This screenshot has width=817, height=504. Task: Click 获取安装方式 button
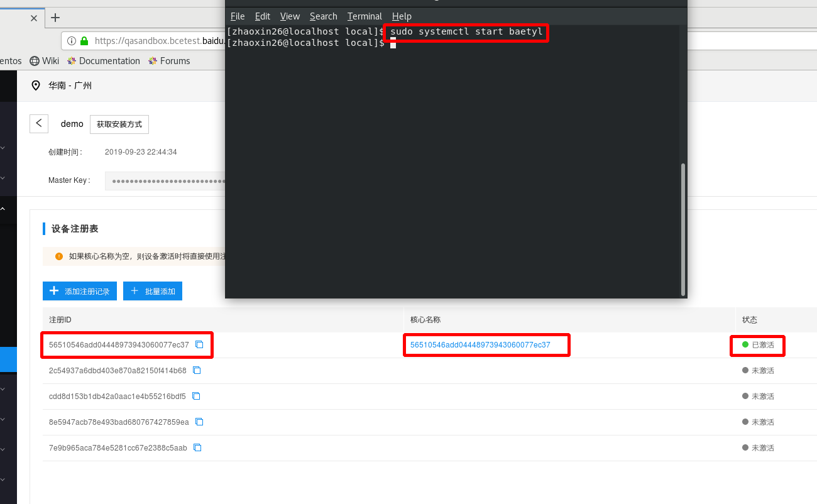119,124
